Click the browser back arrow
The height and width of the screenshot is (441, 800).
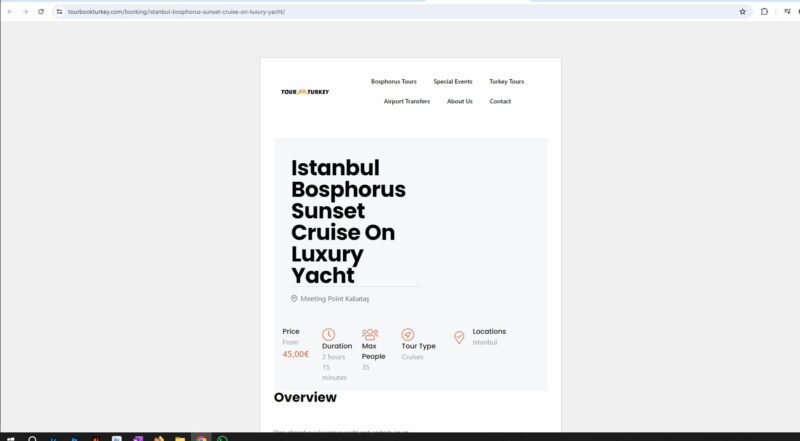(x=10, y=11)
